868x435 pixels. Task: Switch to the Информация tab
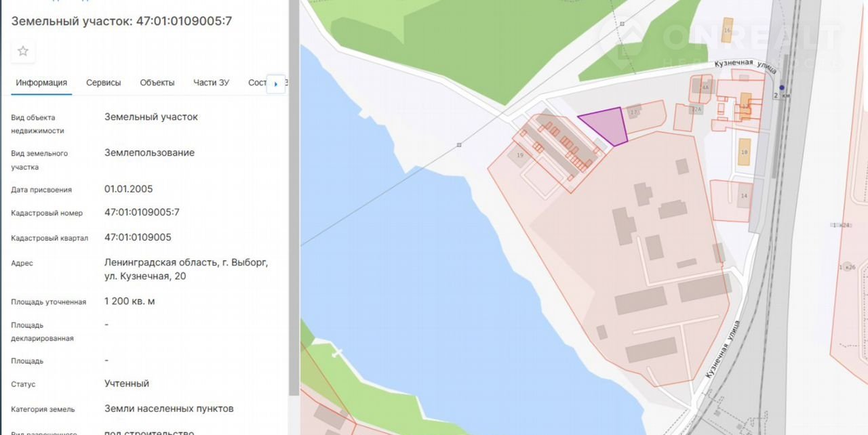tap(41, 83)
